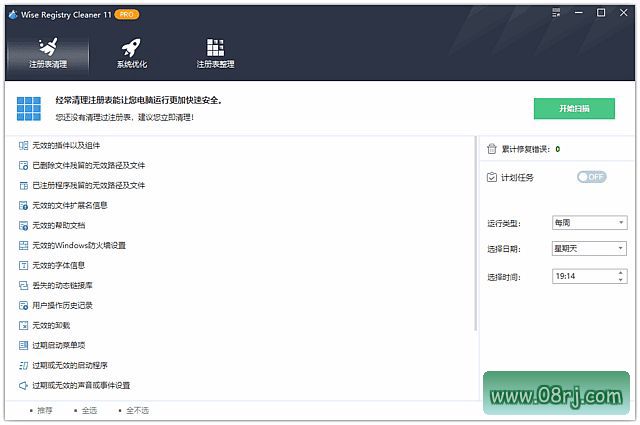Click the Wise Registry Cleaner logo icon
640x425 pixels.
(x=13, y=15)
